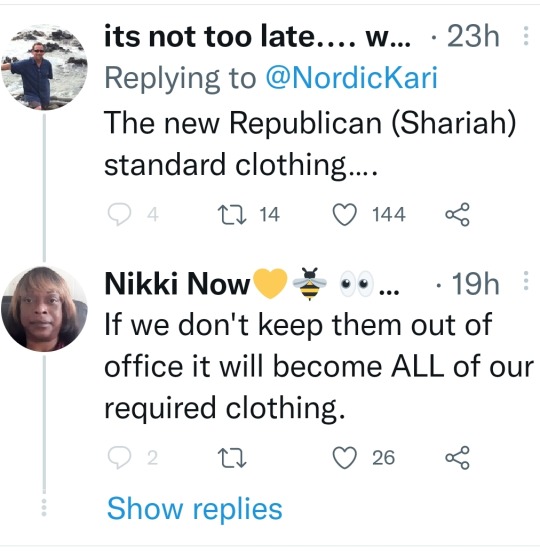Open more options on the 19h tweet
The image size is (540, 551).
[526, 280]
